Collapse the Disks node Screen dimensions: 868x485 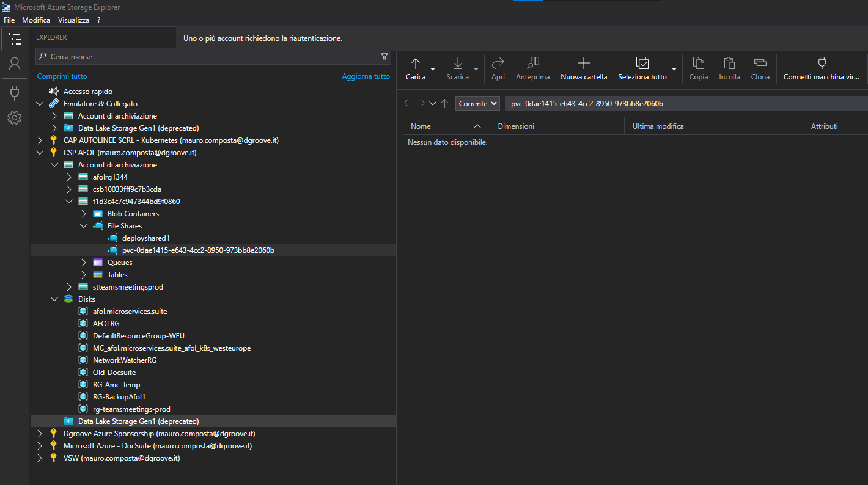tap(54, 299)
